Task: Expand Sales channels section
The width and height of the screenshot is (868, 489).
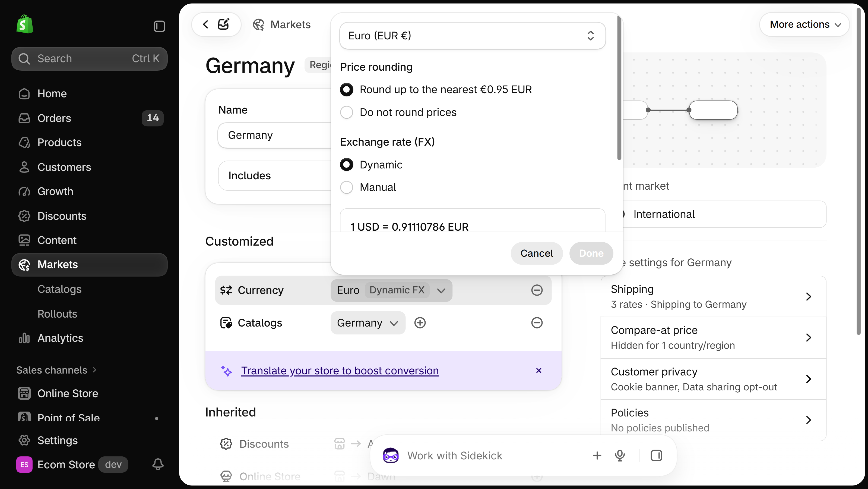Action: coord(56,370)
